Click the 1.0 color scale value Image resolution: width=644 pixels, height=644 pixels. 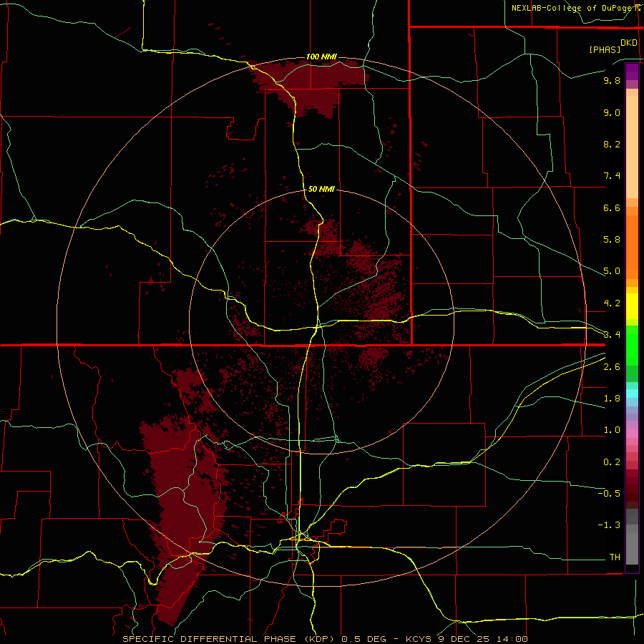pos(612,430)
